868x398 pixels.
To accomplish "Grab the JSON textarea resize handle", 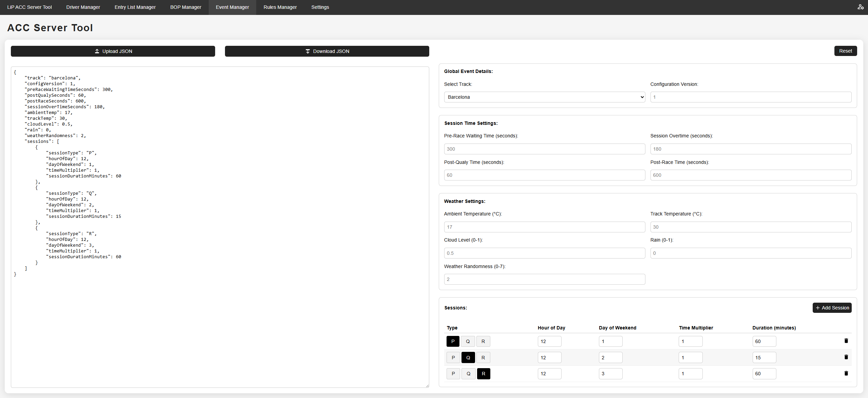I will pyautogui.click(x=427, y=385).
